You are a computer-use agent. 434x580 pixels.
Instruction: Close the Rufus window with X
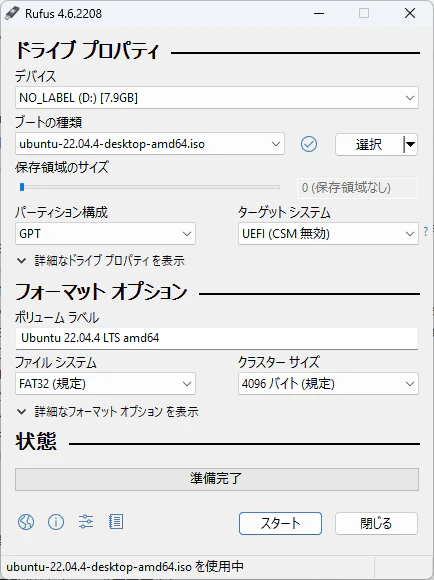(x=410, y=14)
